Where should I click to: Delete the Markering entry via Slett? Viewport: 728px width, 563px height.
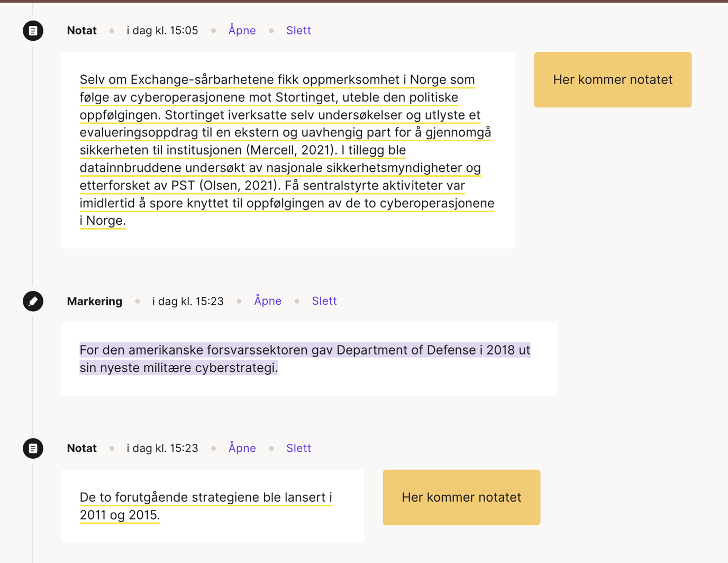pyautogui.click(x=324, y=301)
